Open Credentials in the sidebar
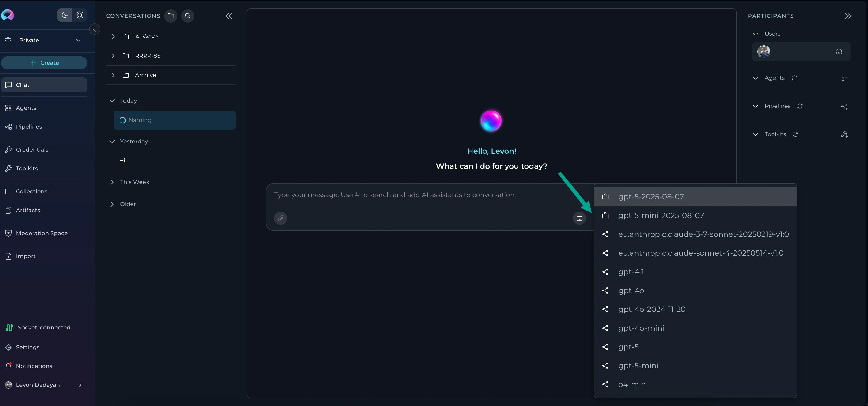 coord(32,150)
